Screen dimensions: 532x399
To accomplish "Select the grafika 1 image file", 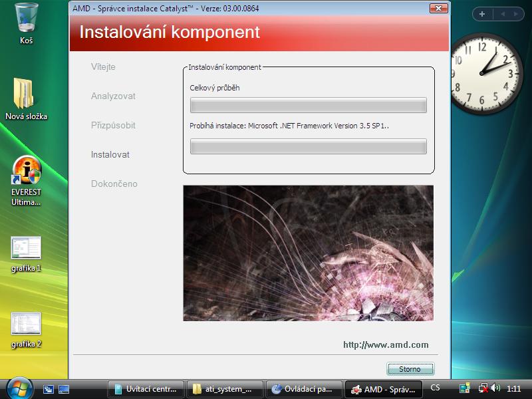I will pyautogui.click(x=26, y=254).
